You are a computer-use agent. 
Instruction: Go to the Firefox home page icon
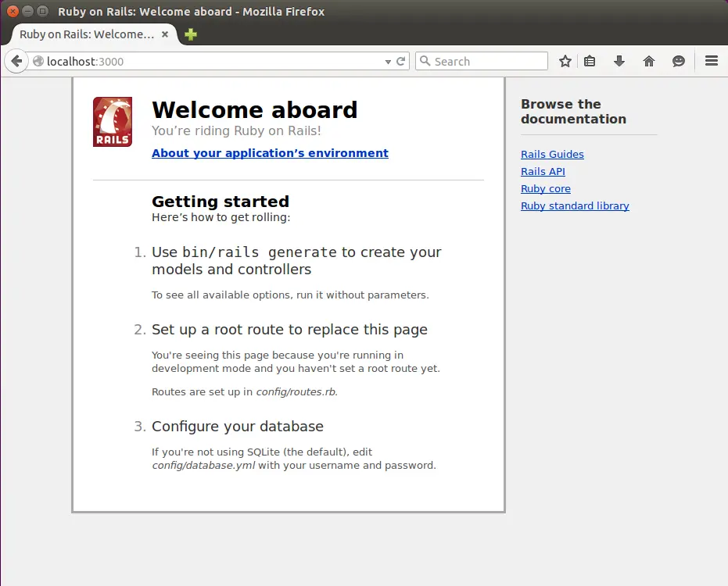pos(649,61)
